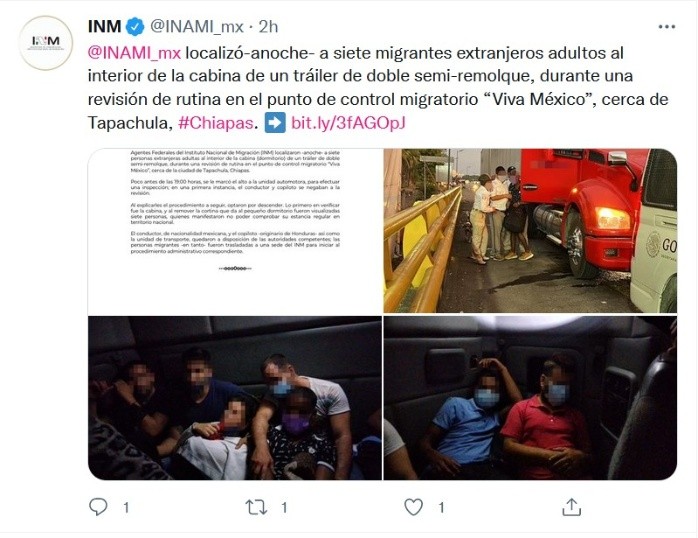
Task: Click the @INAMI_mx mention in tweet text
Action: click(134, 53)
